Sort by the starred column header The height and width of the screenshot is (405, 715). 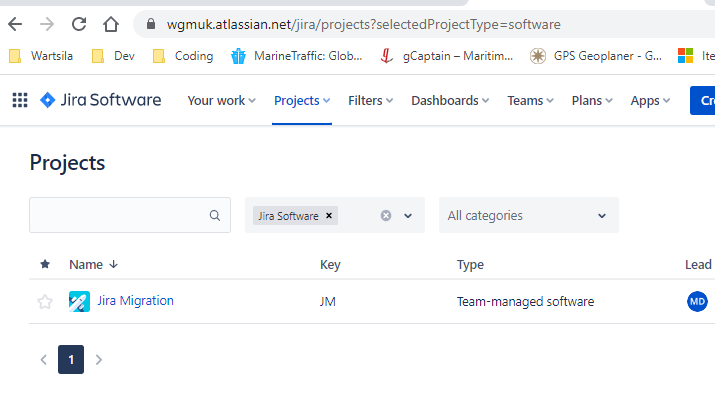[45, 264]
